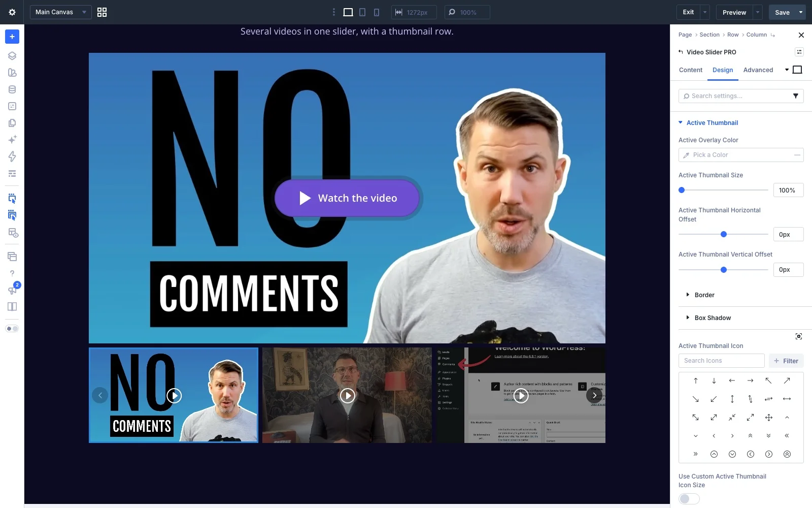
Task: Toggle Use Custom Active Thumbnail Icon Size
Action: pyautogui.click(x=689, y=499)
